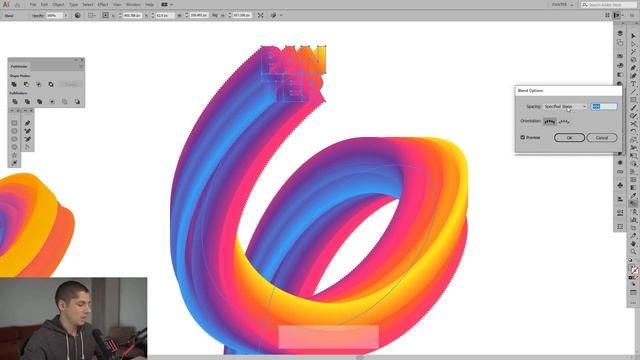Click the Y position field in control bar
Image resolution: width=640 pixels, height=360 pixels.
[x=165, y=16]
